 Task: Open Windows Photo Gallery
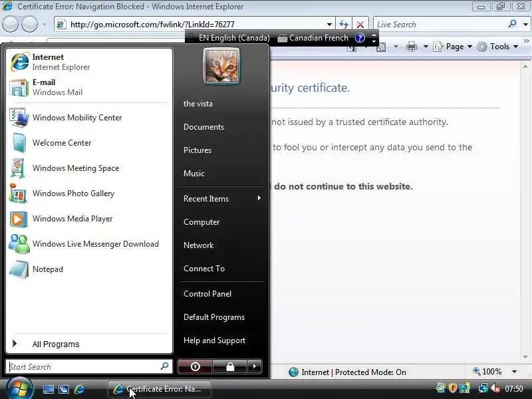tap(89, 194)
